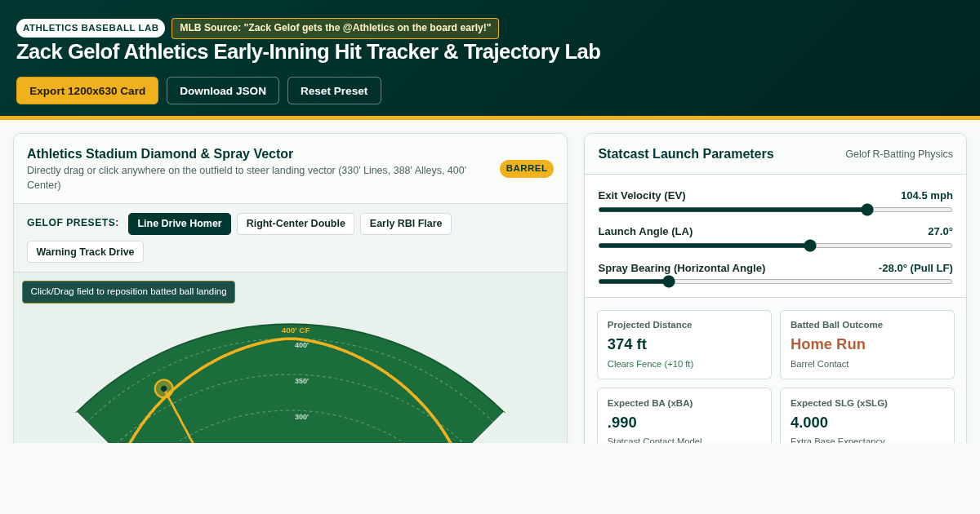This screenshot has width=980, height=514.
Task: Click the Gelof R-Batting Physics label
Action: click(899, 154)
